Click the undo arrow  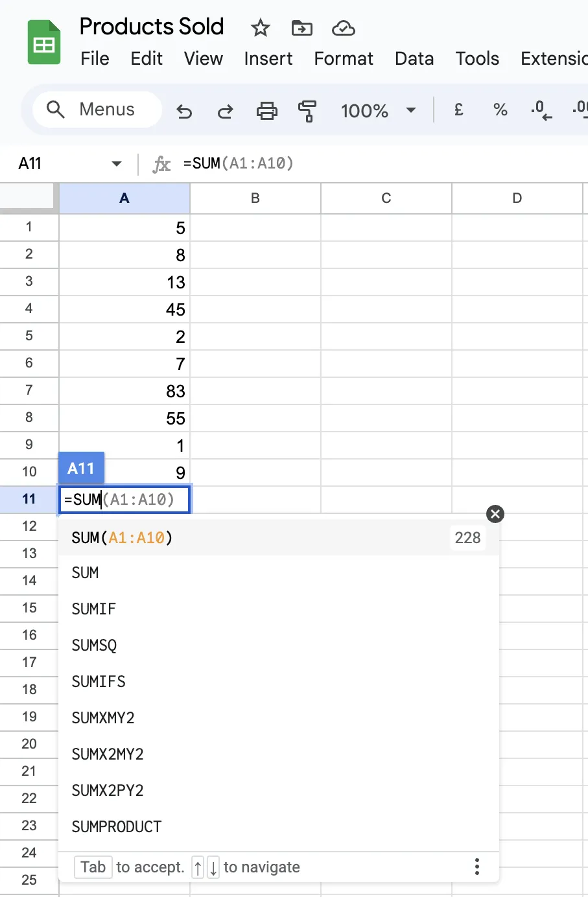click(x=184, y=111)
